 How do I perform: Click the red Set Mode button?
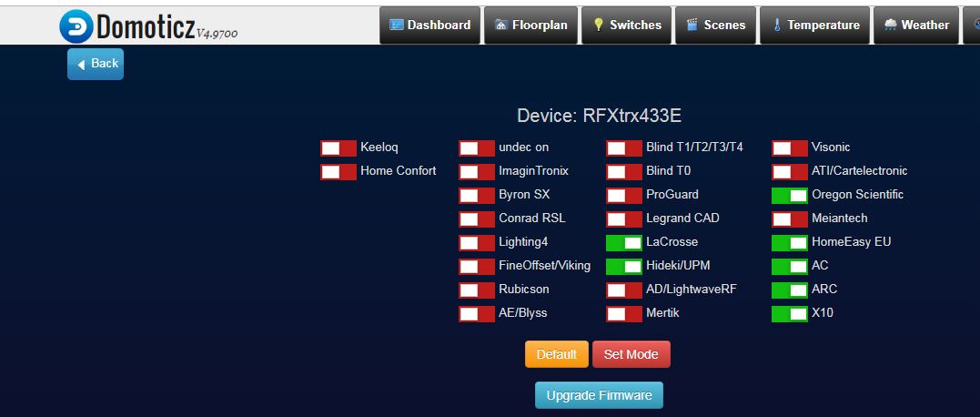631,354
